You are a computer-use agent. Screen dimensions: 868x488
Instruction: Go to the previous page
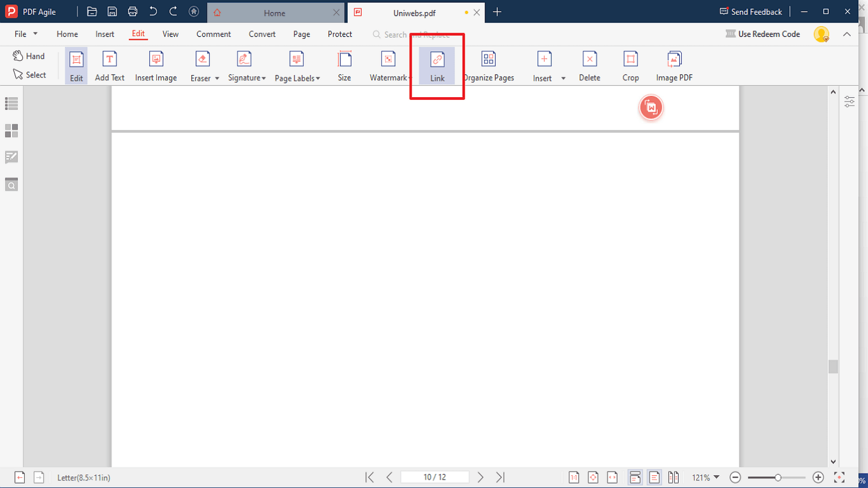pyautogui.click(x=389, y=477)
